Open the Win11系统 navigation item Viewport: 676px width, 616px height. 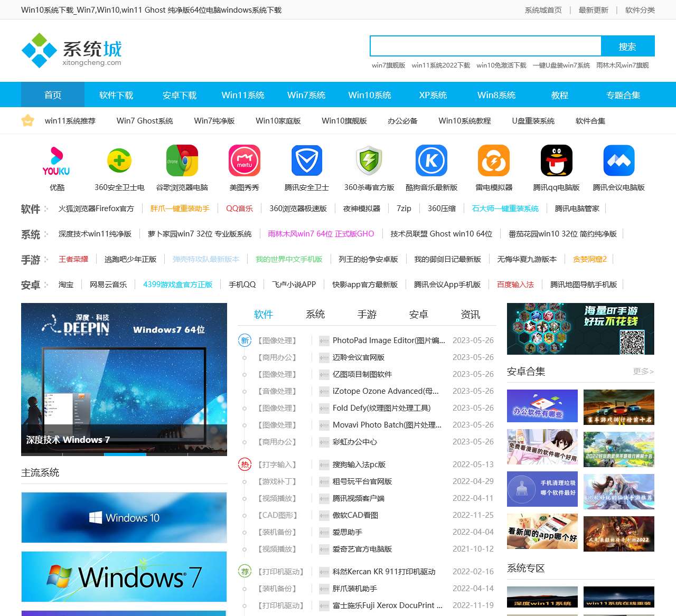(x=243, y=95)
